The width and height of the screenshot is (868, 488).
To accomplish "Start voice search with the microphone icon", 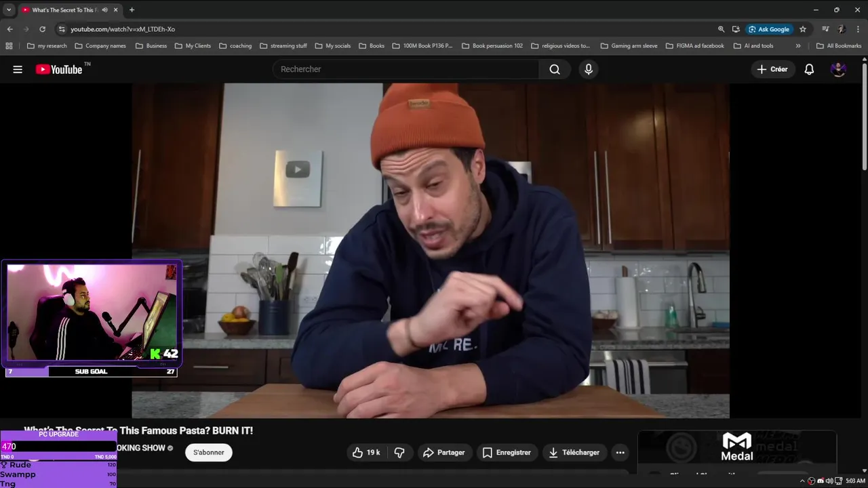I will 588,69.
